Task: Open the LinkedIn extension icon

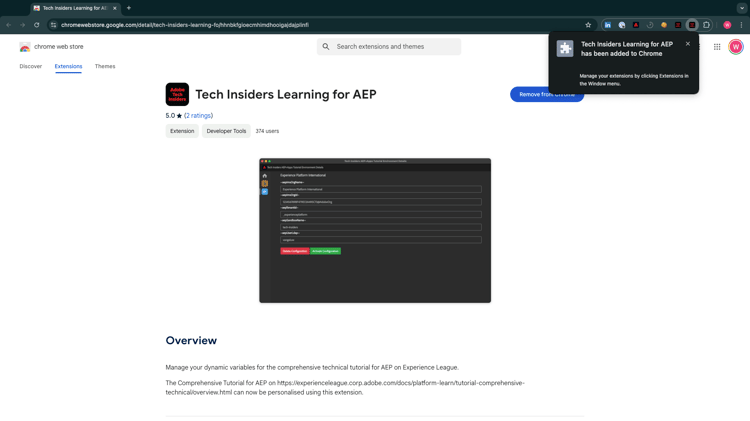Action: (607, 25)
